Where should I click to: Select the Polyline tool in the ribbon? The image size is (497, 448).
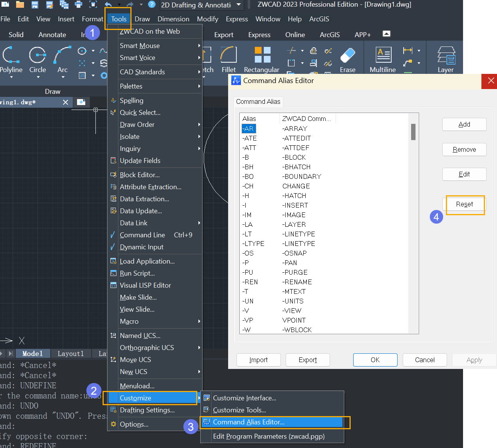[11, 59]
